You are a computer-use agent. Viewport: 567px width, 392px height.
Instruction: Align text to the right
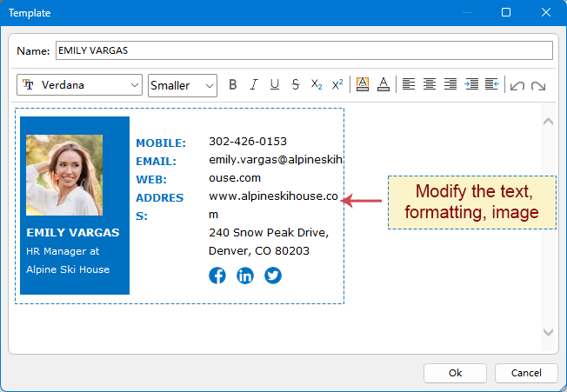(450, 84)
